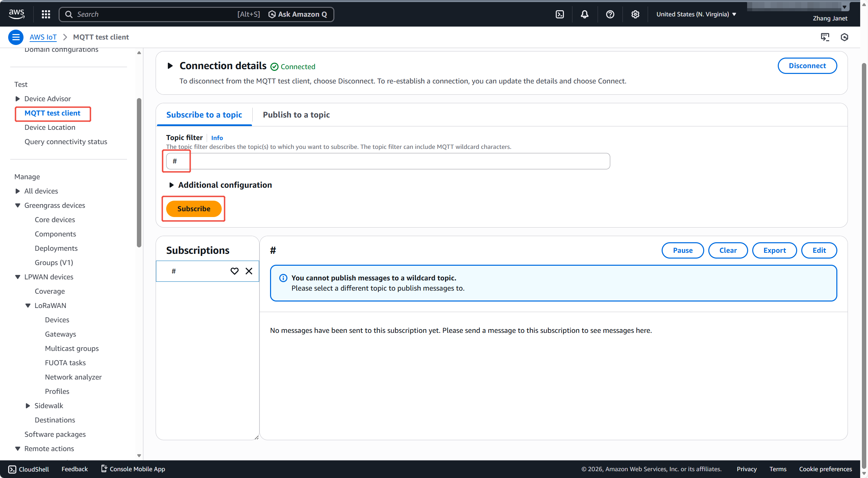The image size is (868, 478).
Task: Open the settings gear menu
Action: pyautogui.click(x=635, y=14)
